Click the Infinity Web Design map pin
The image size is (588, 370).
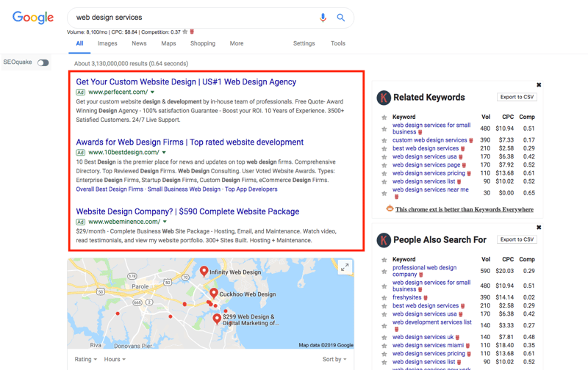click(204, 271)
